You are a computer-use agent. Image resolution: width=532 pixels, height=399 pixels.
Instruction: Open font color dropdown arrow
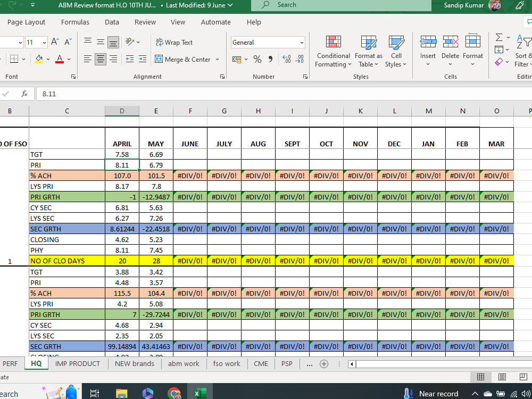pyautogui.click(x=69, y=60)
